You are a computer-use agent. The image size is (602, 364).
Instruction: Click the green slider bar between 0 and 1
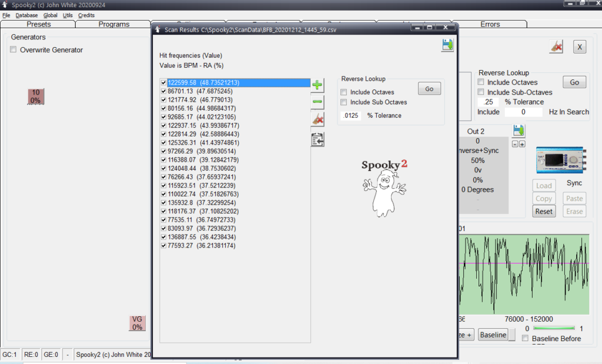[554, 328]
